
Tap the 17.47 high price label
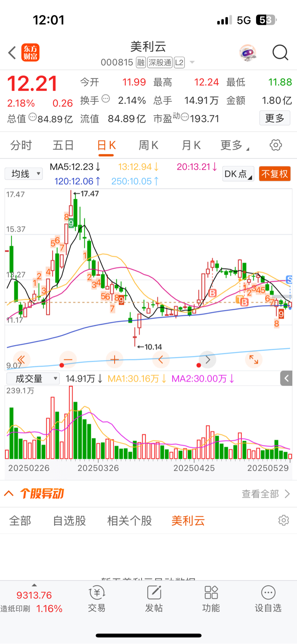coord(90,194)
